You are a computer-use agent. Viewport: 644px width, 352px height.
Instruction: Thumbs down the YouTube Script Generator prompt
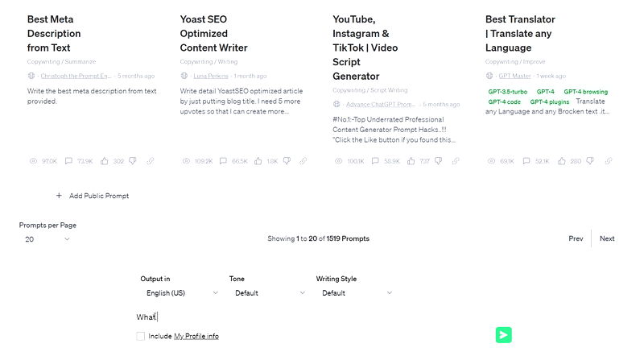(438, 161)
